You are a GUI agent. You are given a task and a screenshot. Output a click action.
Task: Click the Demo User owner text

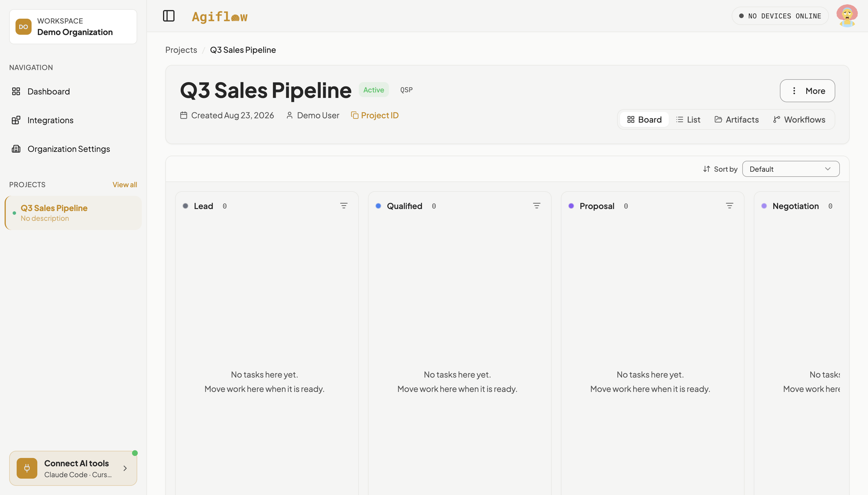(318, 115)
